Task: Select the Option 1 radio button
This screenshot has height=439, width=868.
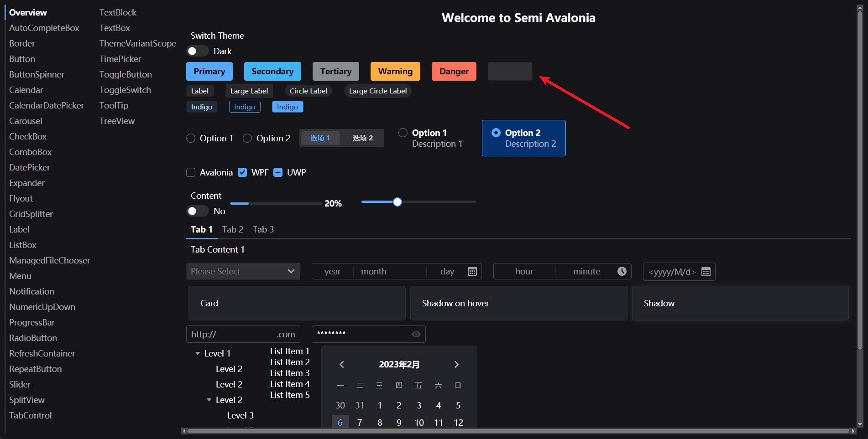Action: click(x=191, y=138)
